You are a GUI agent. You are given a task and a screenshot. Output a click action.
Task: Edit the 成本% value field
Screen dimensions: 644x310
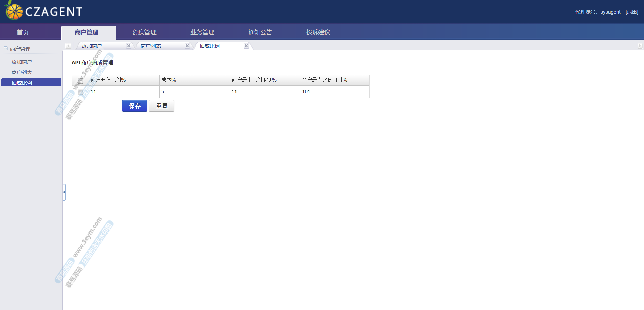194,92
